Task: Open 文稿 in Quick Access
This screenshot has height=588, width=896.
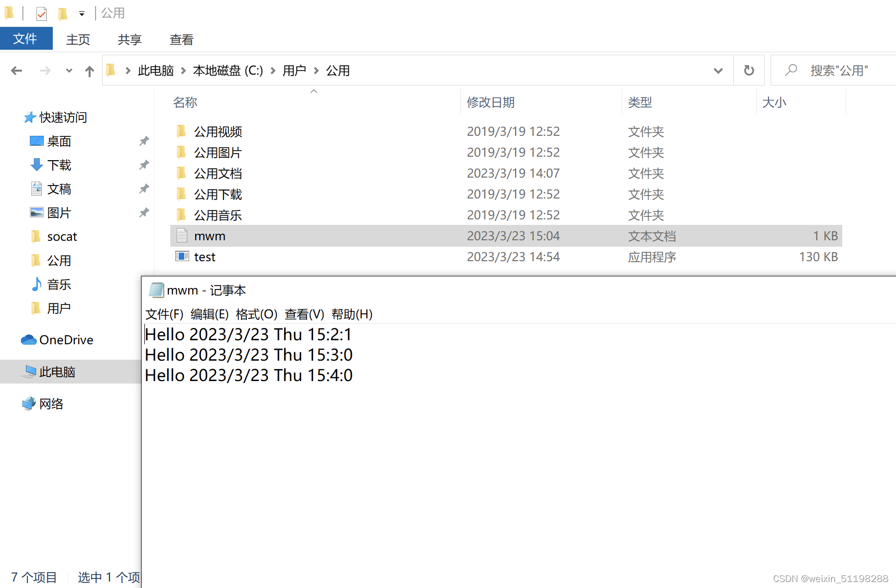Action: point(59,189)
